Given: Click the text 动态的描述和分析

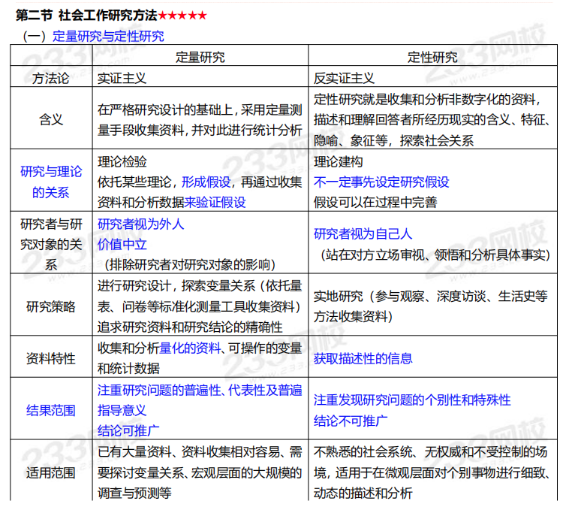Looking at the screenshot, I should point(363,493).
